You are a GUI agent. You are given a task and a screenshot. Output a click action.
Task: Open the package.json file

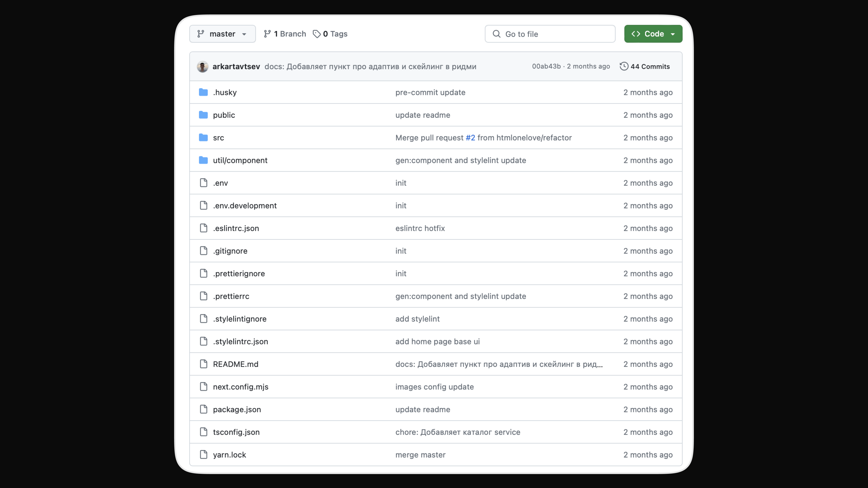237,410
